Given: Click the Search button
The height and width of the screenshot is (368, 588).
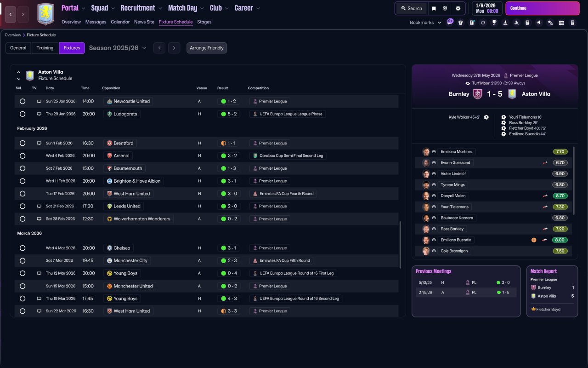Looking at the screenshot, I should (411, 8).
